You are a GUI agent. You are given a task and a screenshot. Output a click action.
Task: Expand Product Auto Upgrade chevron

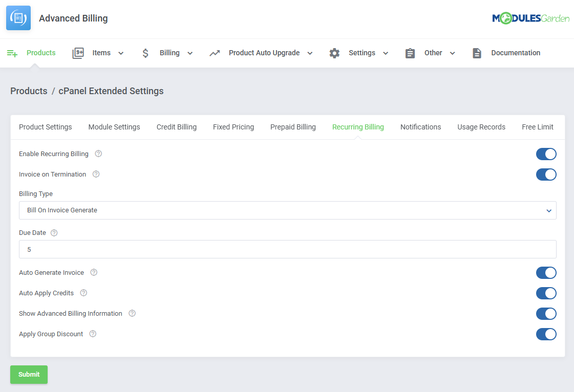[310, 53]
